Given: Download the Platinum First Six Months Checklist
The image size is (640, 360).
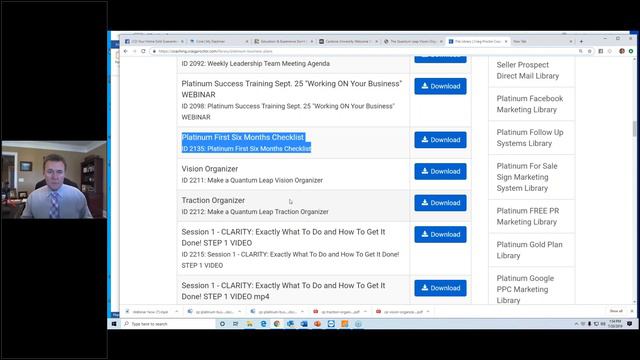Looking at the screenshot, I should (440, 140).
